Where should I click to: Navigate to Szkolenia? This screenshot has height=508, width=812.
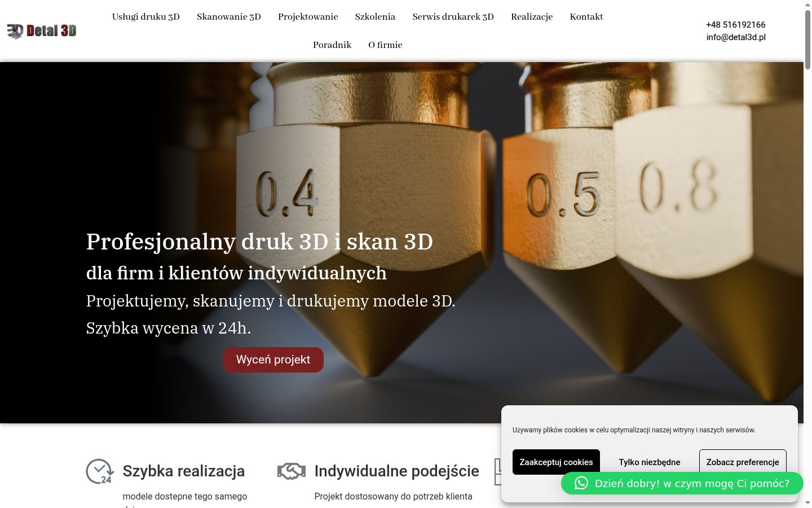(375, 17)
